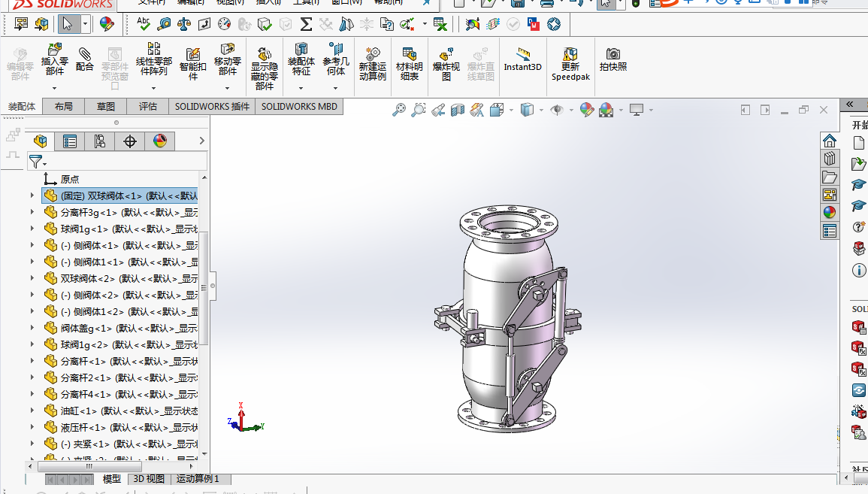Expand 液压杆<1> tree node

pos(32,428)
